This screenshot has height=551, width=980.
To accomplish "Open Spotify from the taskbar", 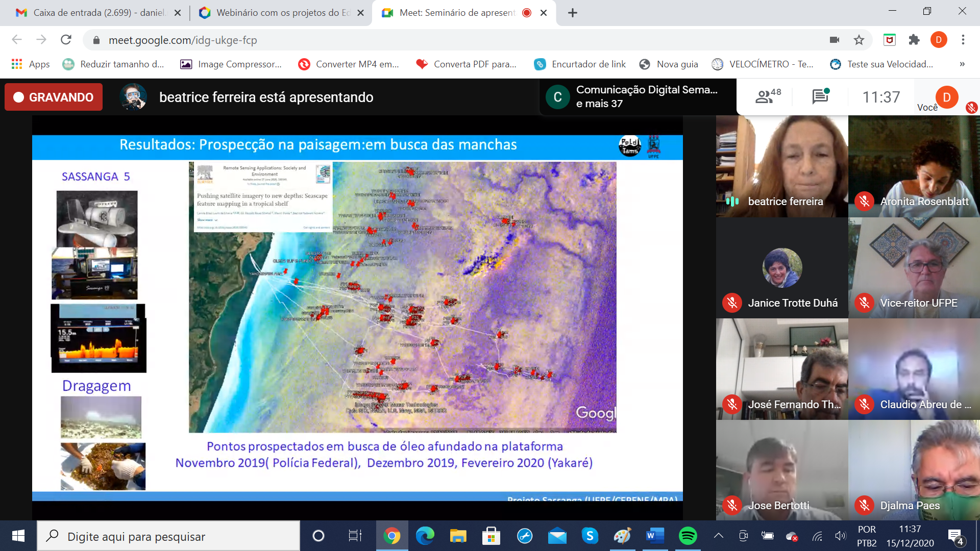I will pyautogui.click(x=688, y=536).
